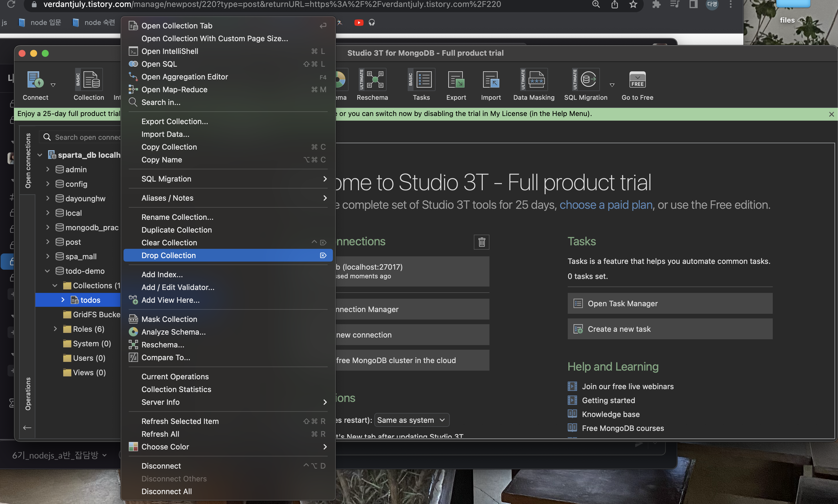838x504 pixels.
Task: Open the Server Info submenu
Action: coord(228,402)
